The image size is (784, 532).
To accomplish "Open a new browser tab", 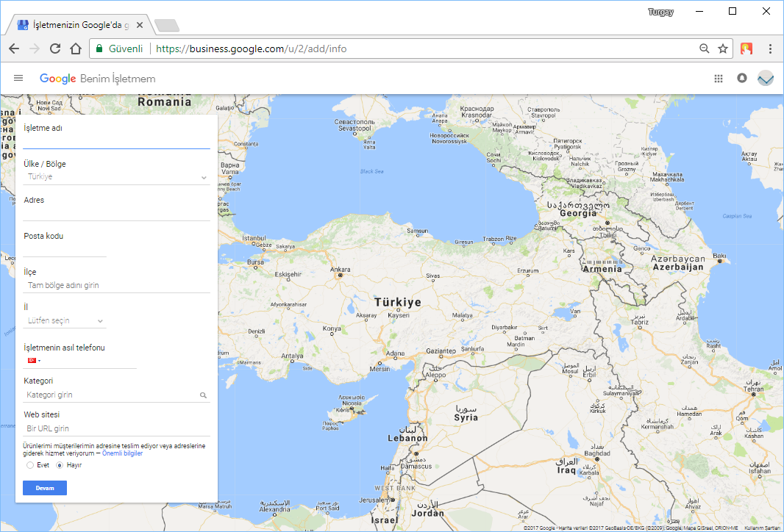I will [166, 25].
